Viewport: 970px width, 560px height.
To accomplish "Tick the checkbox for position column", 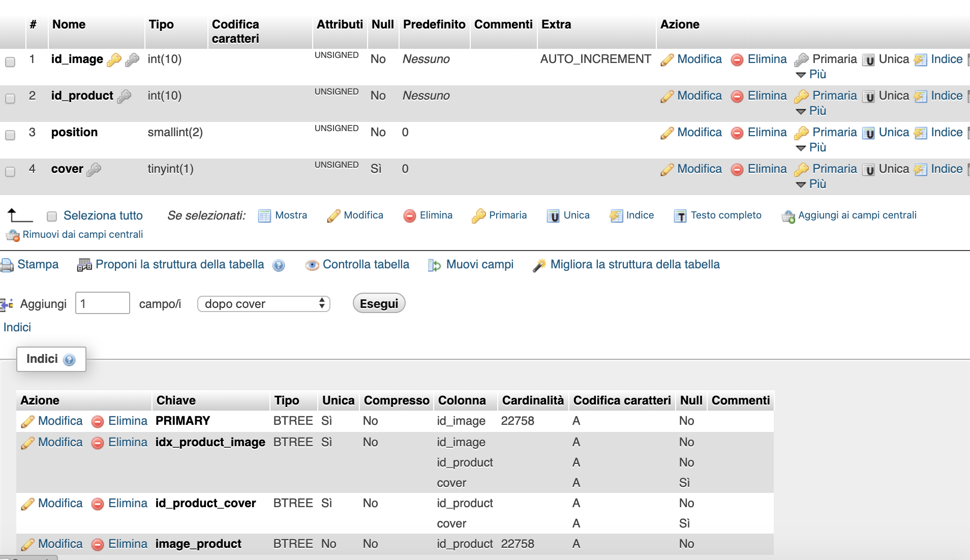I will click(x=10, y=135).
